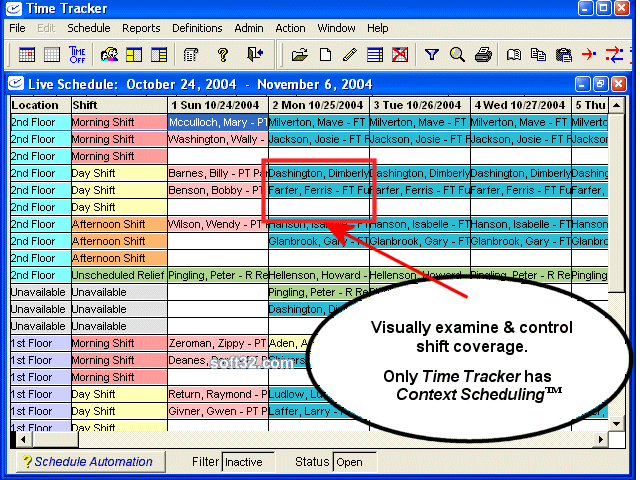This screenshot has width=640, height=480.
Task: Click the copy documents icon
Action: 538,54
